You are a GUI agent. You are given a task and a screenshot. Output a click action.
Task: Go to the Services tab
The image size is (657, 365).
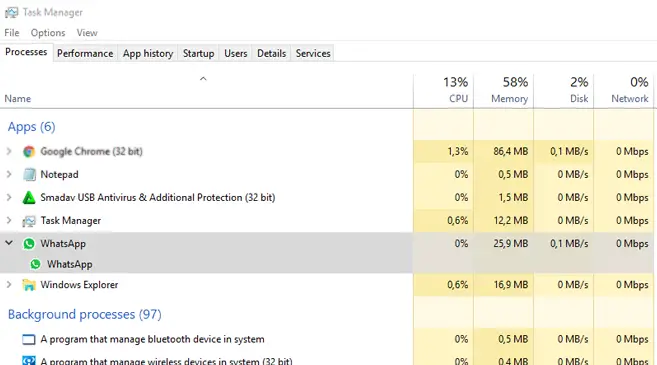[313, 54]
